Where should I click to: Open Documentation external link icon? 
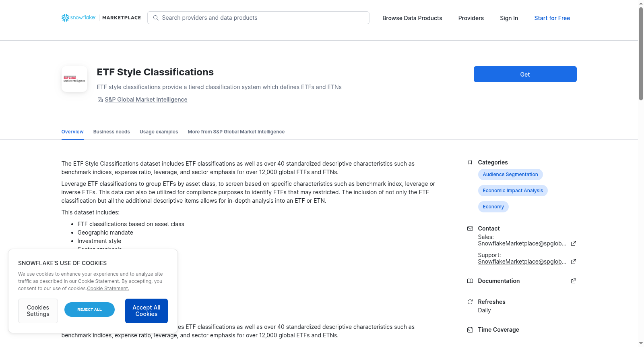click(574, 281)
